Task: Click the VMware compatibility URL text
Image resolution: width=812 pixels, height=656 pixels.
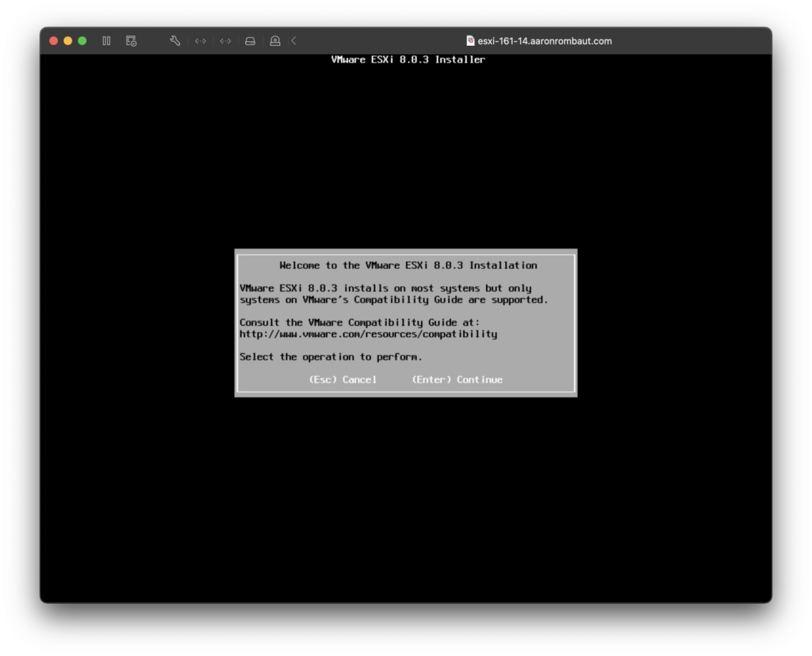Action: click(368, 334)
